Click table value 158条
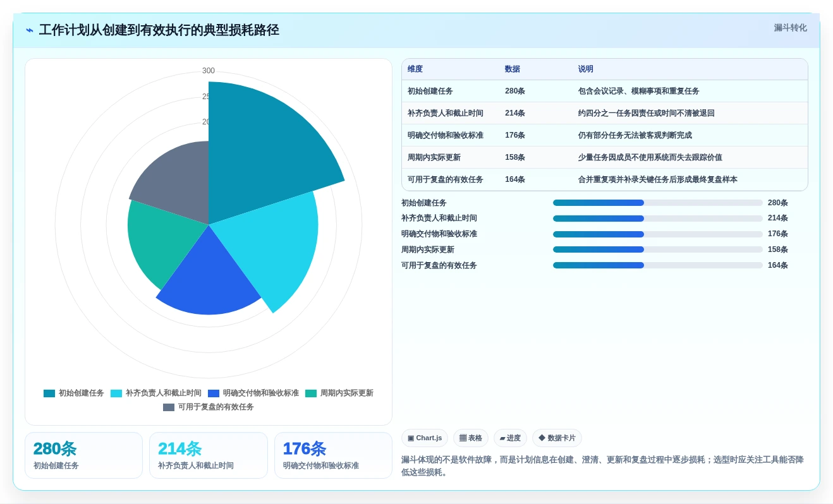This screenshot has height=504, width=833. click(x=515, y=158)
